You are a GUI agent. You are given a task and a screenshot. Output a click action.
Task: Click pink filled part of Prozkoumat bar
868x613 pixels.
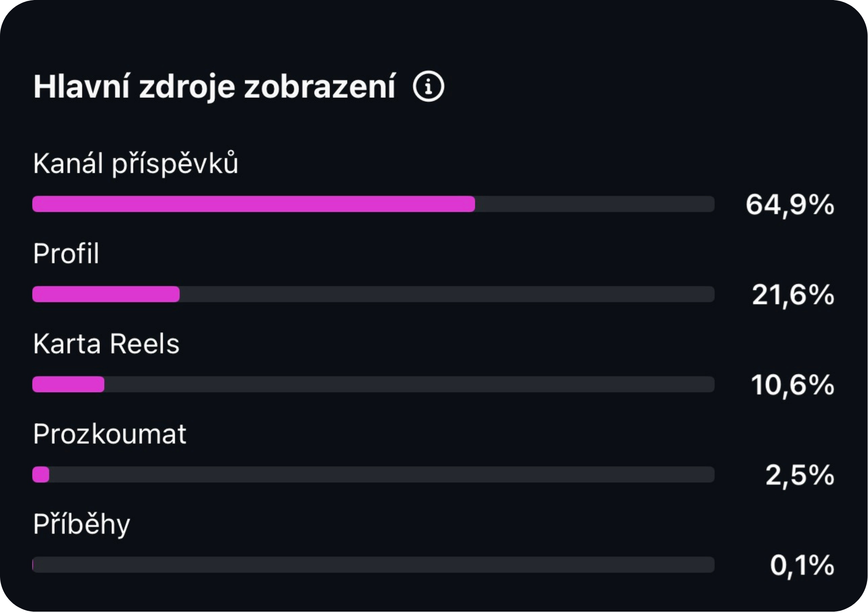41,474
